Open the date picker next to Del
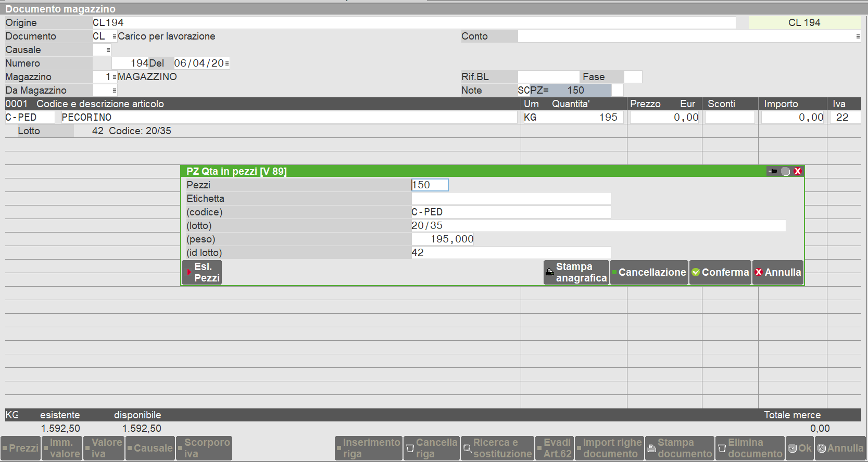 227,63
